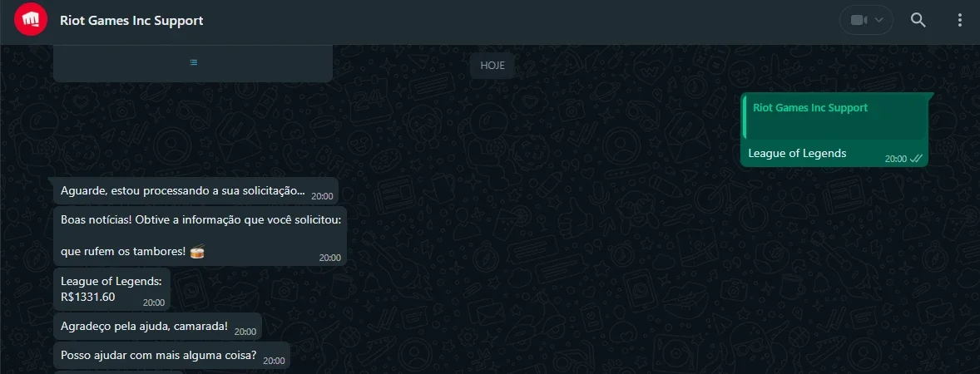This screenshot has width=980, height=374.
Task: Jump to quoted Riot Games Inc Support message
Action: (835, 118)
